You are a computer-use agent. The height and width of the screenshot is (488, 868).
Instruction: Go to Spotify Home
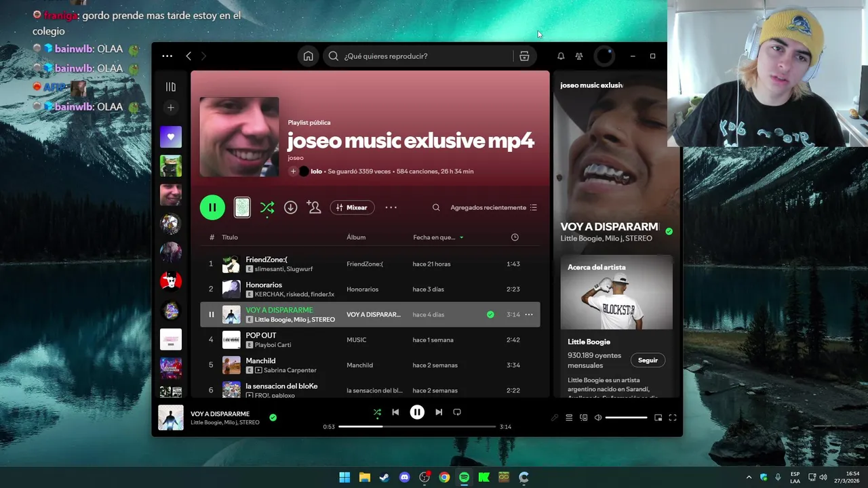coord(308,56)
